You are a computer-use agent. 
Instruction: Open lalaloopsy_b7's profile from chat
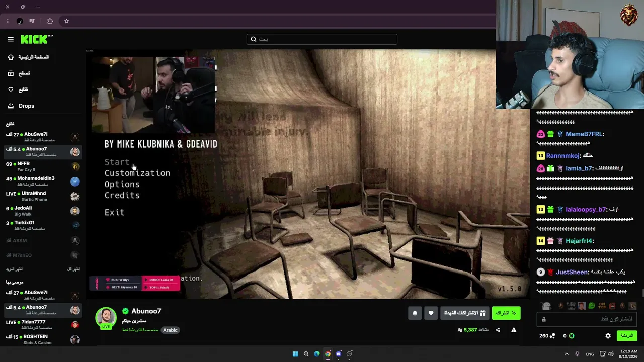(x=586, y=209)
